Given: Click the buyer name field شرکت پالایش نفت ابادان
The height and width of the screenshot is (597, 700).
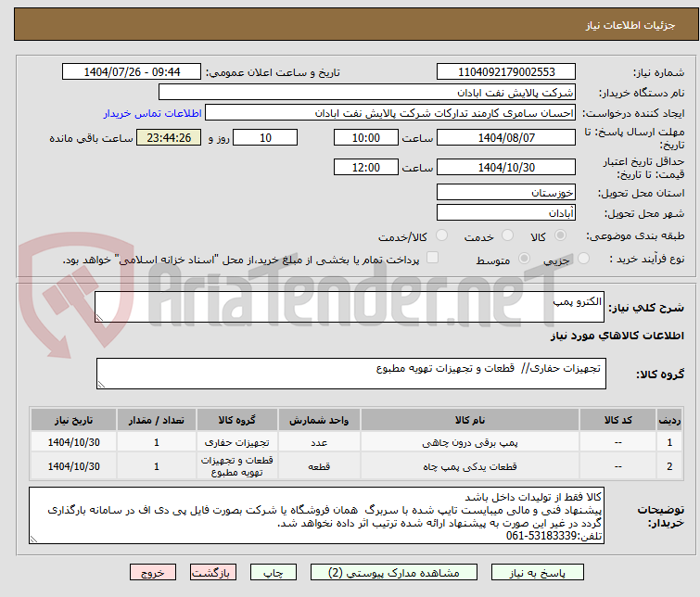Looking at the screenshot, I should (367, 93).
